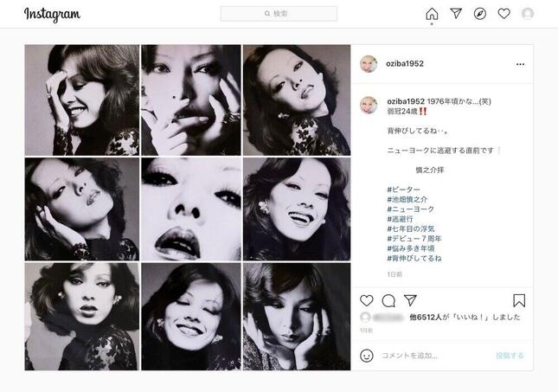Open direct messages paper plane icon
Screen dimensions: 558x392
point(456,14)
